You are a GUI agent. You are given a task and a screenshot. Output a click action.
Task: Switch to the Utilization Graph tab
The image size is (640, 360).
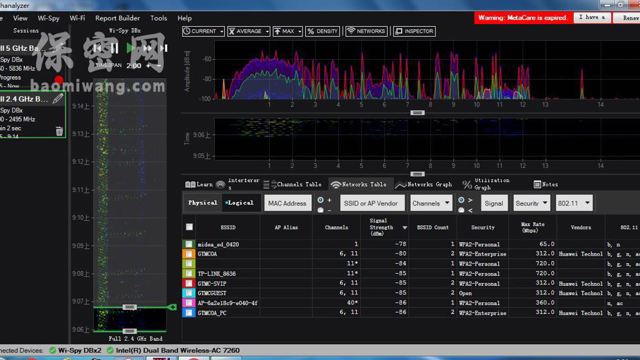click(x=486, y=184)
